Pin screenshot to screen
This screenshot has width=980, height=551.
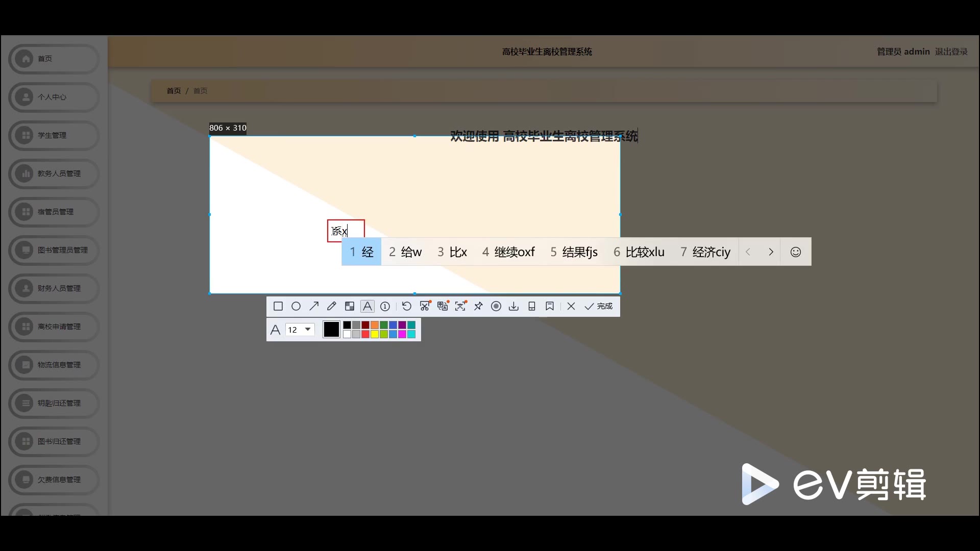478,306
